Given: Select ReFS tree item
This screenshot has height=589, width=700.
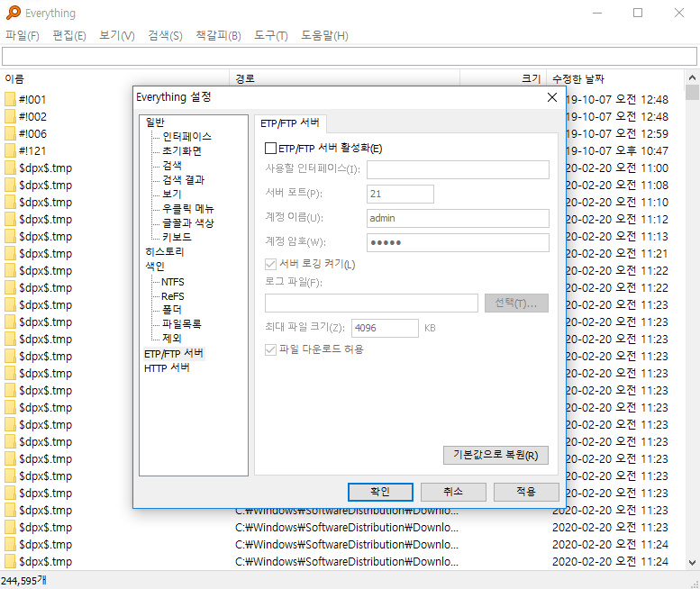Looking at the screenshot, I should [173, 296].
